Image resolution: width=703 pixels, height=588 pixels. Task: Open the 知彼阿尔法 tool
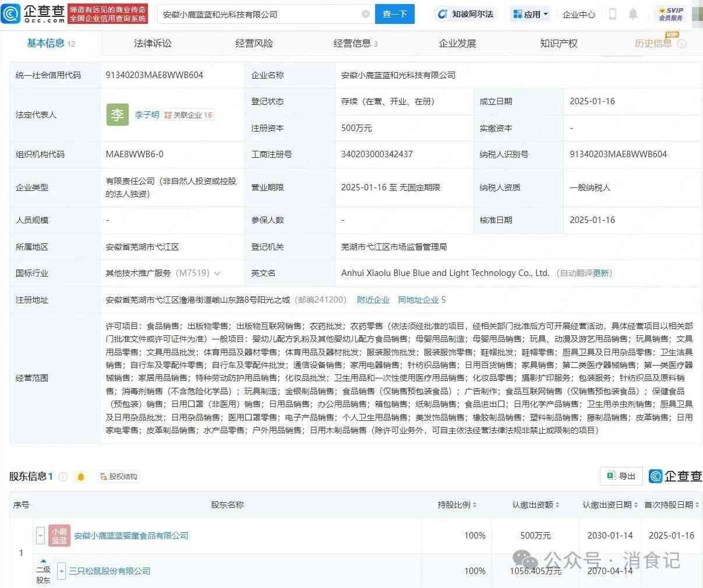tap(466, 14)
